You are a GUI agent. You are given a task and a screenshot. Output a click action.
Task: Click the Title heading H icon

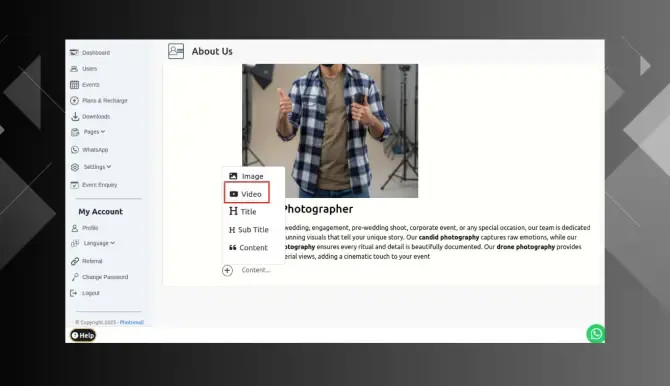(x=233, y=211)
